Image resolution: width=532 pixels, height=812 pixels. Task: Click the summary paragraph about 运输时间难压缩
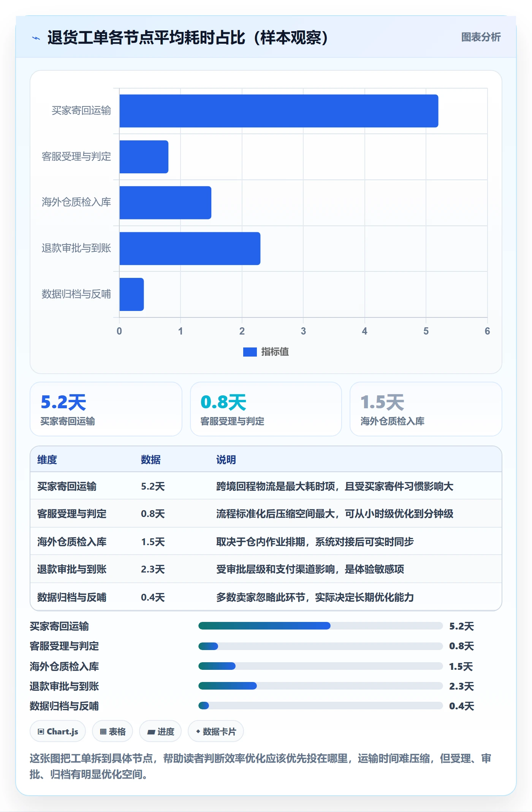pos(261,766)
